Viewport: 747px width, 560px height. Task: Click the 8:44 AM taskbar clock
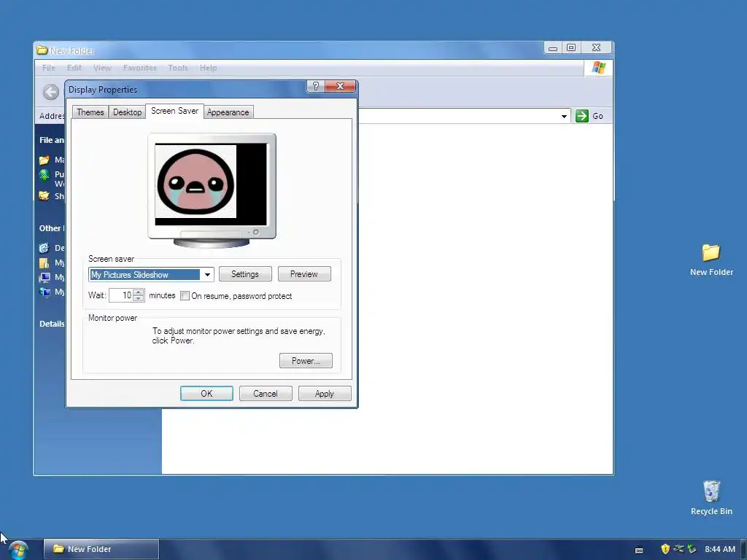tap(720, 549)
